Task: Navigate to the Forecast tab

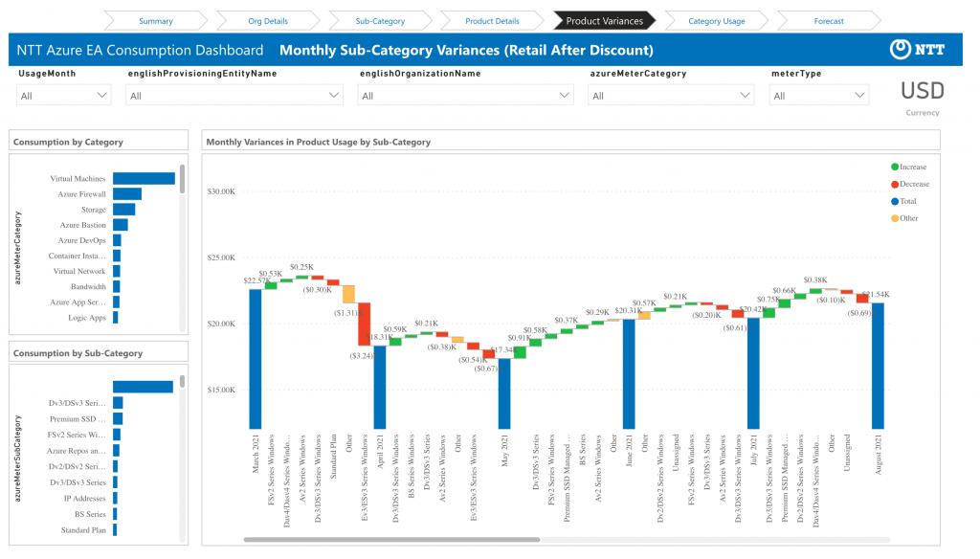Action: tap(829, 21)
